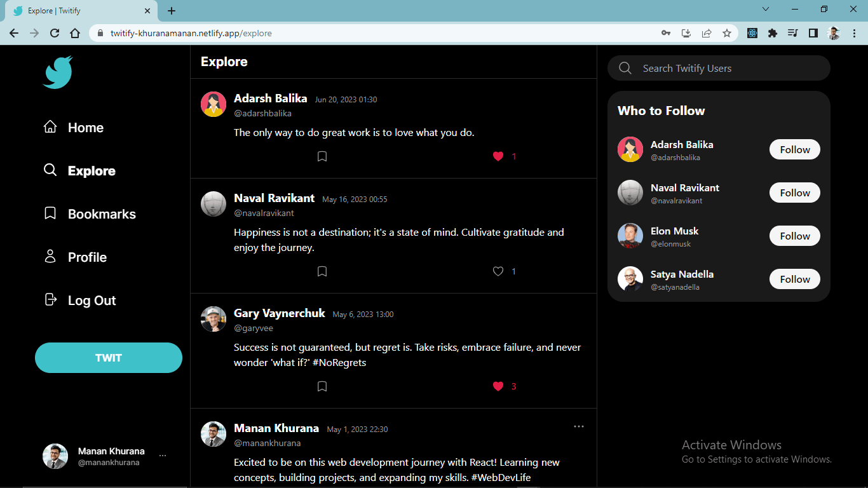Like Naval Ravikant's post with heart icon
This screenshot has height=488, width=868.
(498, 271)
